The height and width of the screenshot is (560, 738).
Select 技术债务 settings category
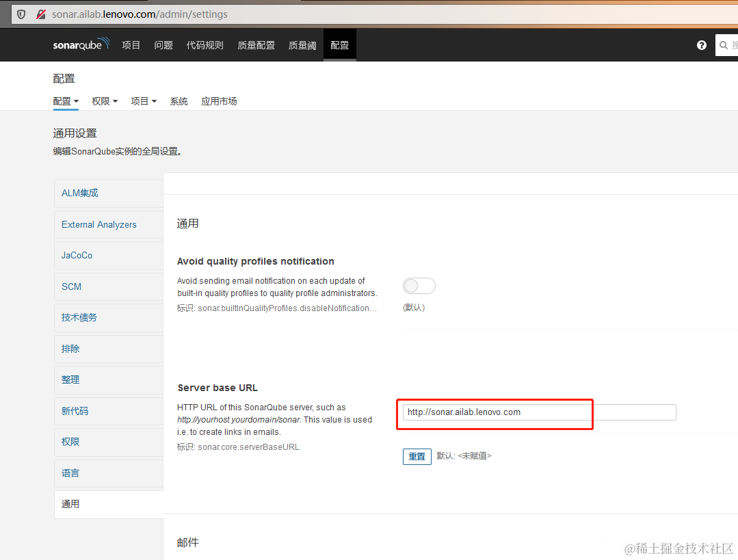109,318
